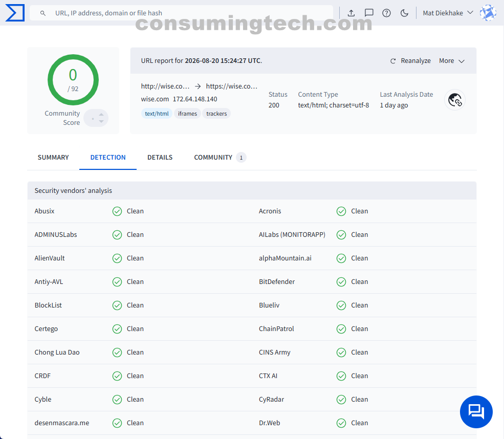Toggle dark mode moon icon
Image resolution: width=504 pixels, height=439 pixels.
click(x=404, y=13)
